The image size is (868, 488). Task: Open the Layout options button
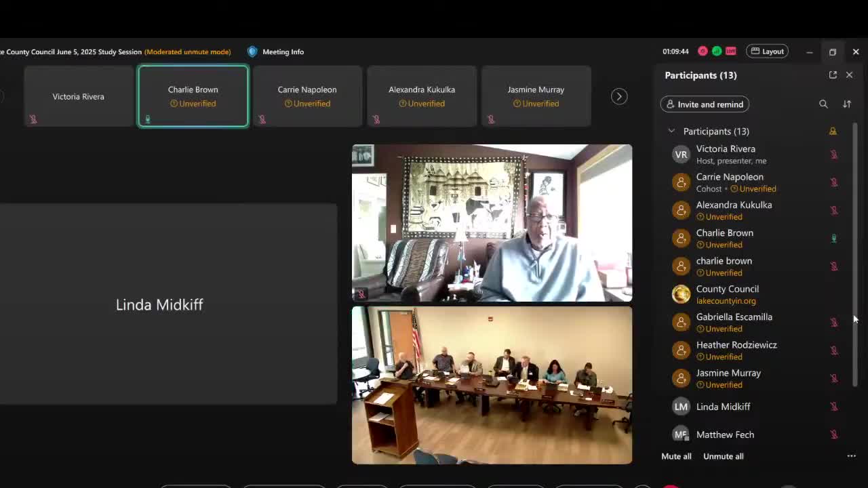[x=768, y=52]
